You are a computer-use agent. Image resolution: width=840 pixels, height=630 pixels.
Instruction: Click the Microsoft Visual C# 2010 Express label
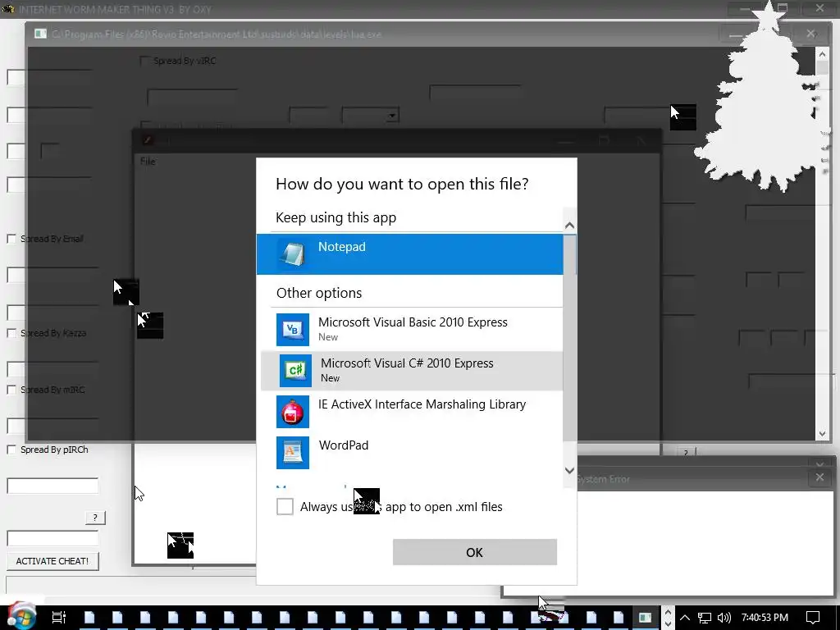point(407,363)
